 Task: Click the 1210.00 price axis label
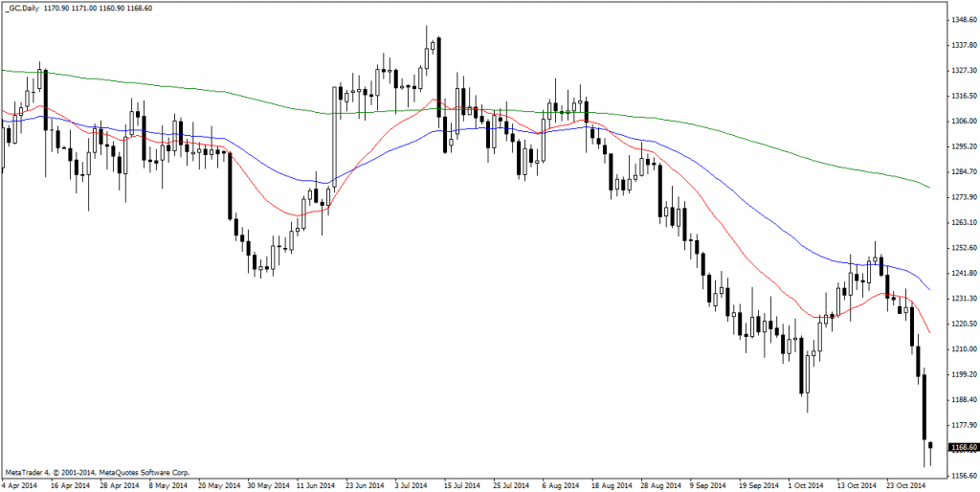962,349
